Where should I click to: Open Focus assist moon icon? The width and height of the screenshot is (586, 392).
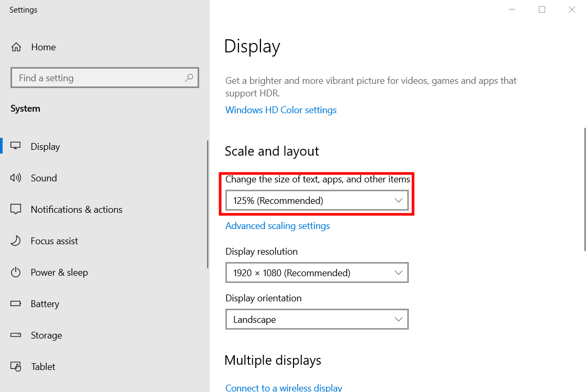[16, 241]
